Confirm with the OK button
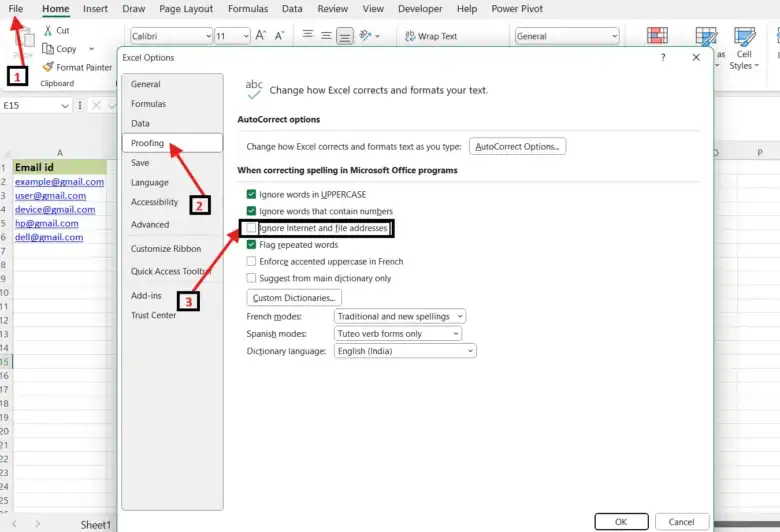This screenshot has height=532, width=780. [621, 522]
